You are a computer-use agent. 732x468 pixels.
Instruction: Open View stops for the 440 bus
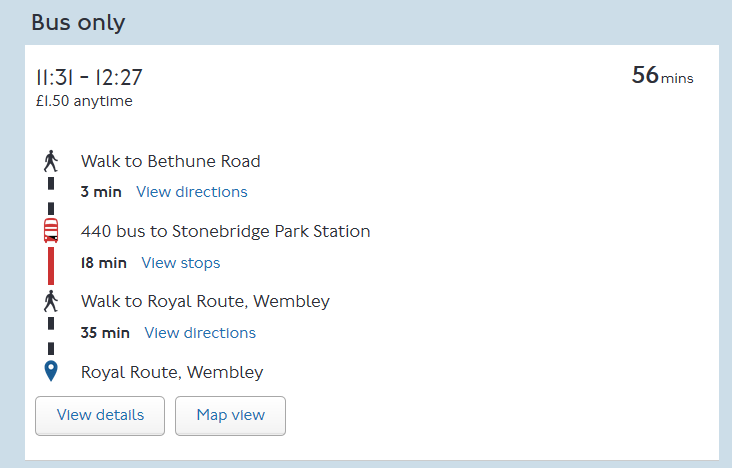(x=181, y=263)
